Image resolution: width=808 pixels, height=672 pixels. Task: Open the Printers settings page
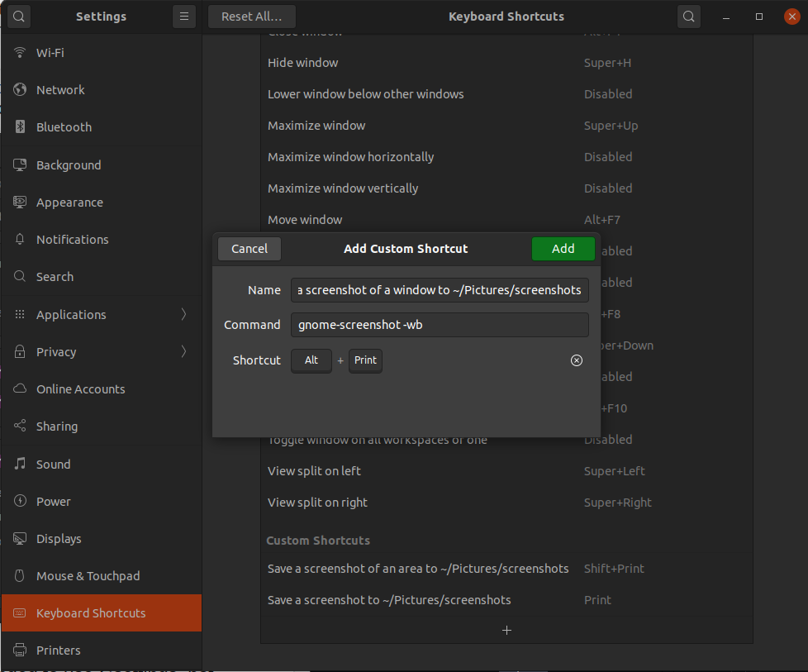pos(58,650)
